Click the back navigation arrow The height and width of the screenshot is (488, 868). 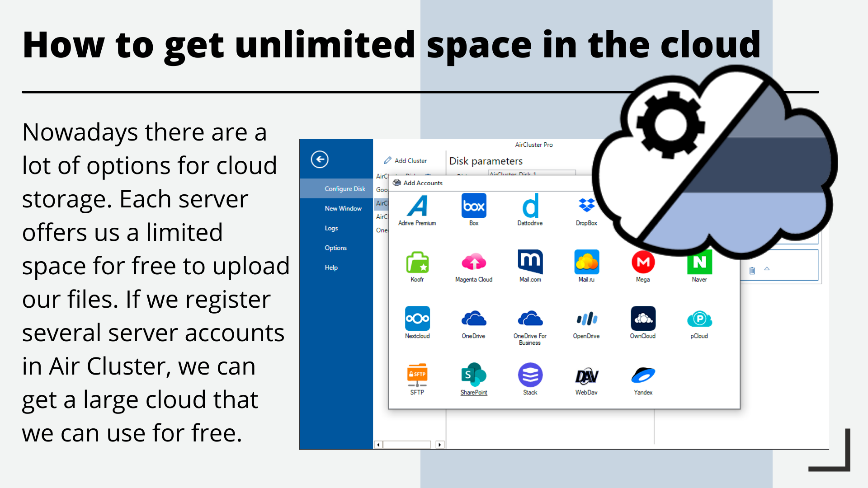(320, 159)
